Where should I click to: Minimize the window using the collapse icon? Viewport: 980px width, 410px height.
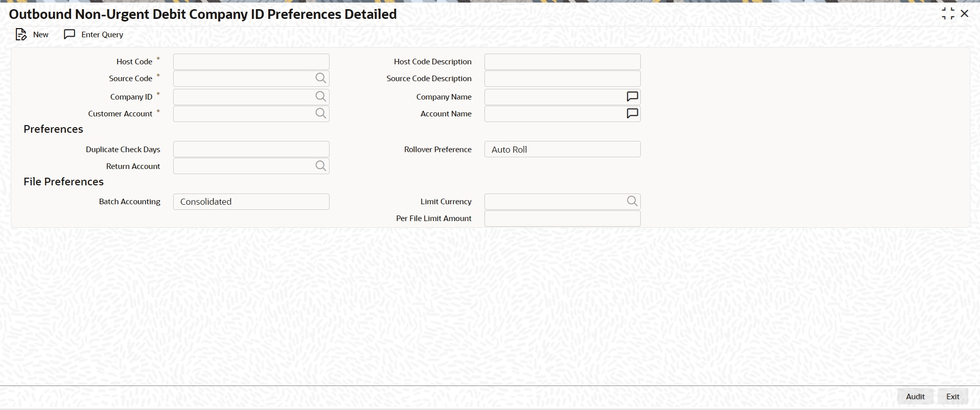pyautogui.click(x=948, y=14)
